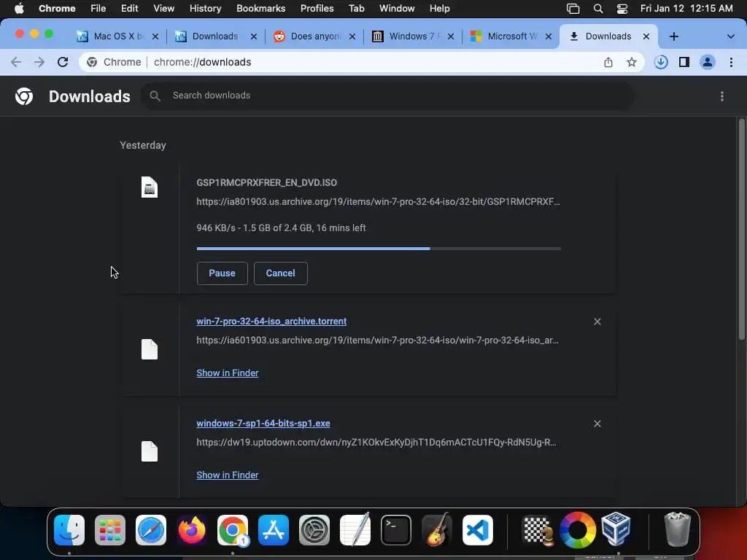Open the downloads toolbar bubble icon
The image size is (747, 560).
pyautogui.click(x=661, y=62)
